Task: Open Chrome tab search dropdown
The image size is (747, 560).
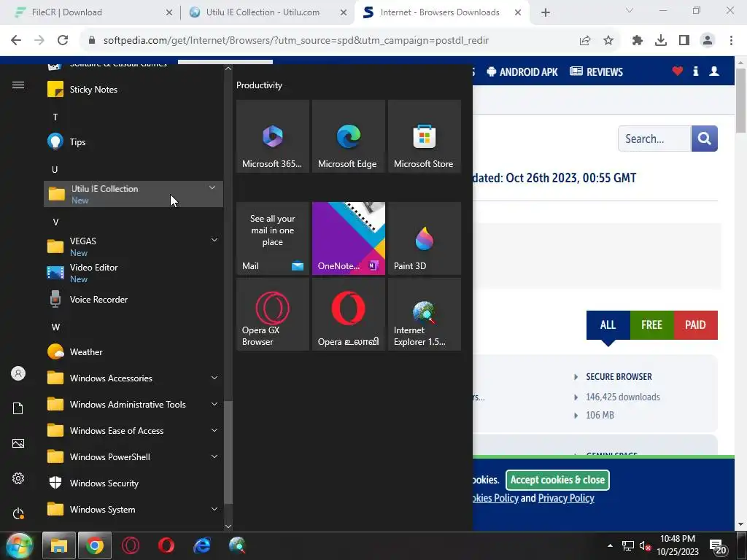Action: (630, 10)
